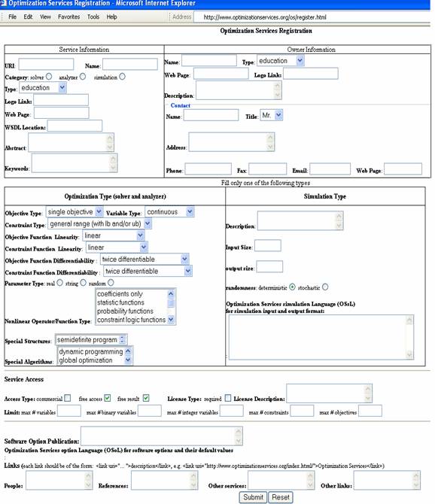Open the Help menu
The width and height of the screenshot is (435, 504).
coord(111,17)
